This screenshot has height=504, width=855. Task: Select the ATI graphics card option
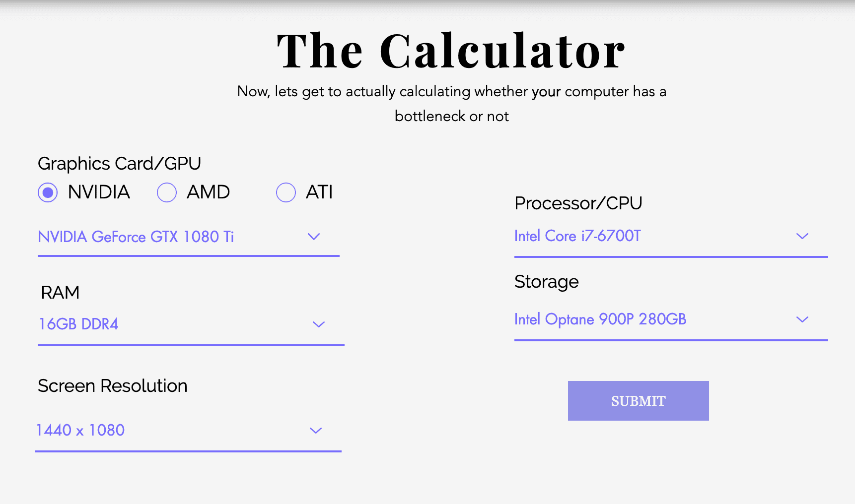(x=286, y=192)
